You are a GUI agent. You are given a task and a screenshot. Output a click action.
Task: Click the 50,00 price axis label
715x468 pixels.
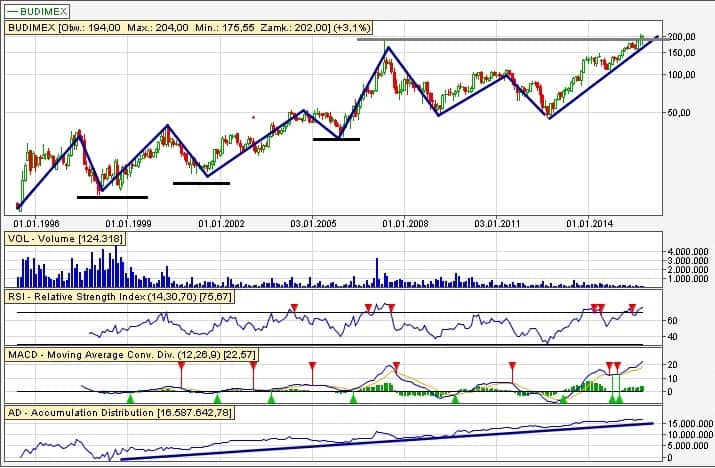tap(682, 113)
